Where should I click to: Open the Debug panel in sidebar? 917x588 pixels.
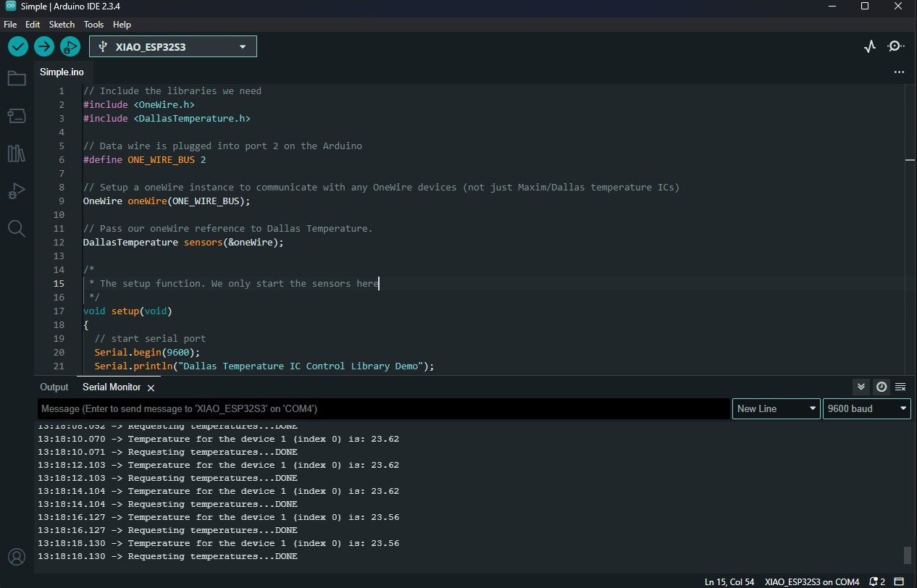[x=17, y=191]
